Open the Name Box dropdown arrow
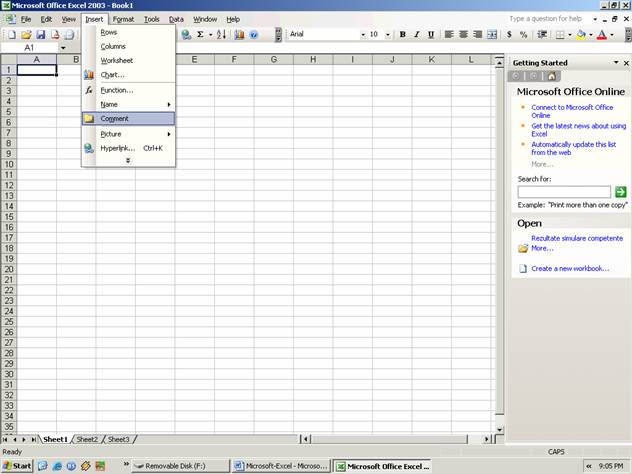 tap(63, 48)
